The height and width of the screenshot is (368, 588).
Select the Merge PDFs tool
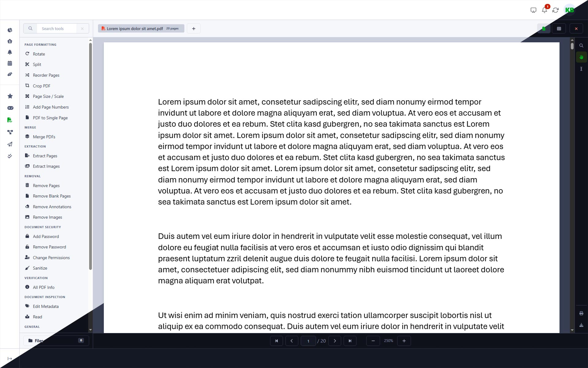click(44, 136)
